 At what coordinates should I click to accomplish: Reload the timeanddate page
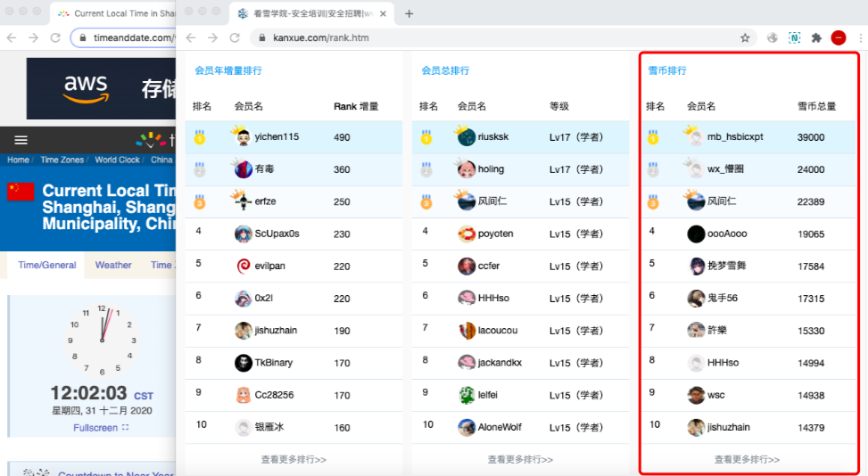(55, 37)
